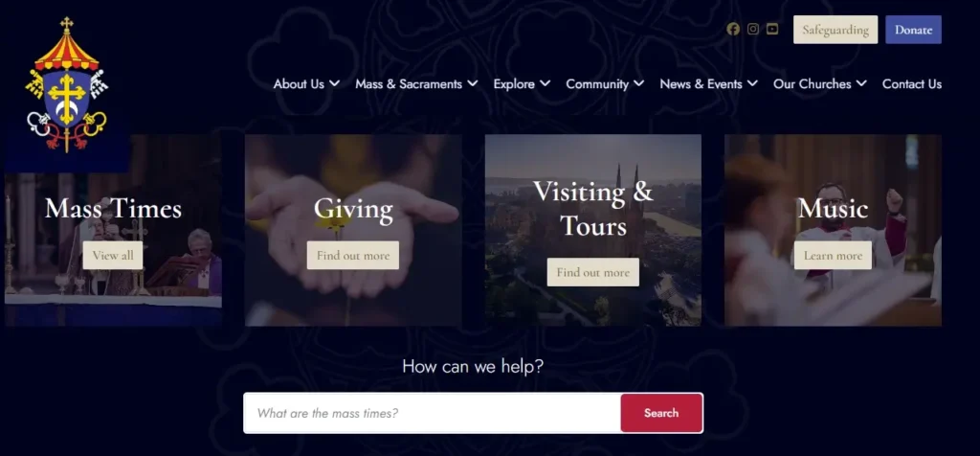Viewport: 980px width, 456px height.
Task: Select the Community menu label
Action: coord(597,83)
